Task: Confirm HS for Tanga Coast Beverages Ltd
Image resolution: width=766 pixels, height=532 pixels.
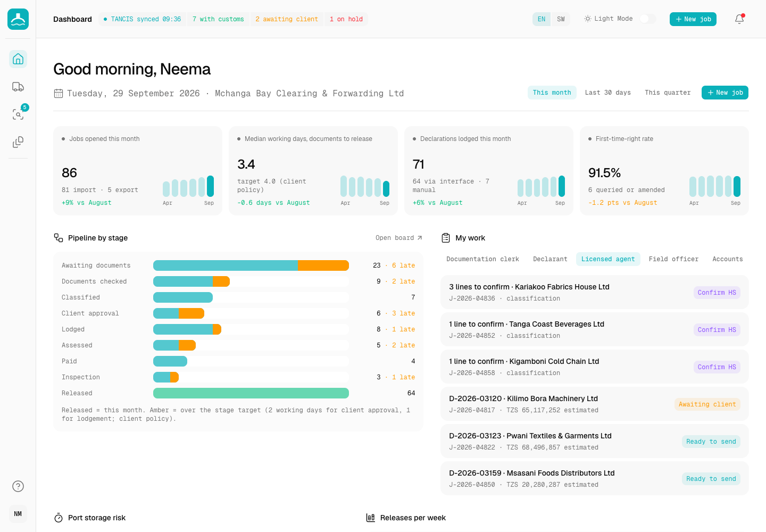Action: [x=717, y=330]
